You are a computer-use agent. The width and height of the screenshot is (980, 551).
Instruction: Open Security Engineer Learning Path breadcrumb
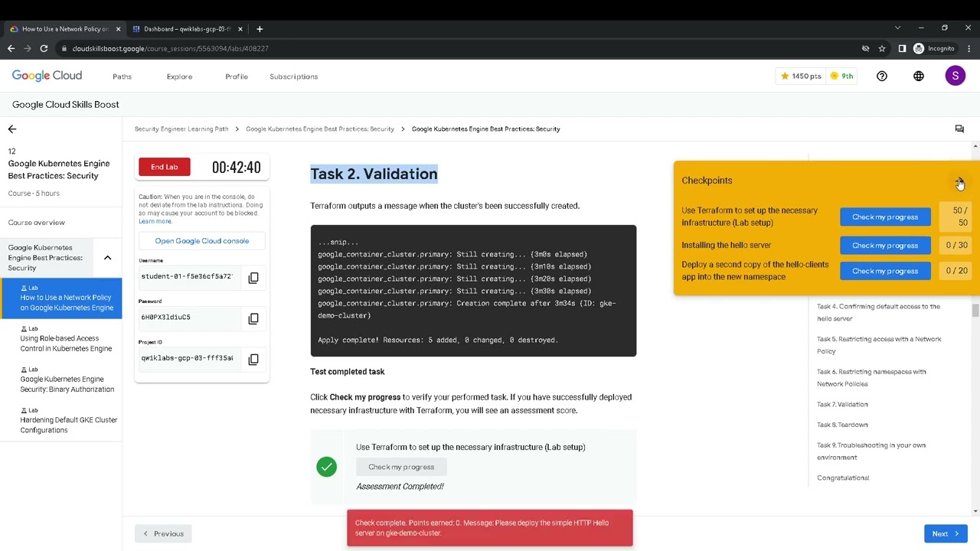click(x=181, y=129)
